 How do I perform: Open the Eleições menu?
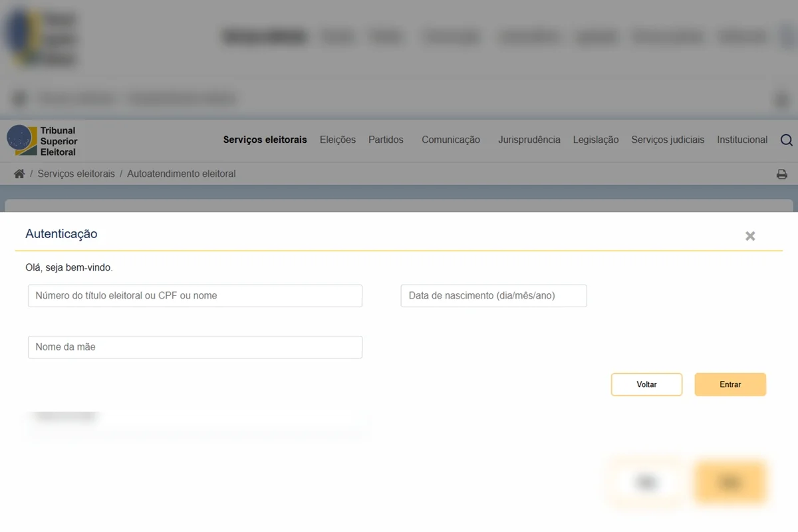click(338, 140)
